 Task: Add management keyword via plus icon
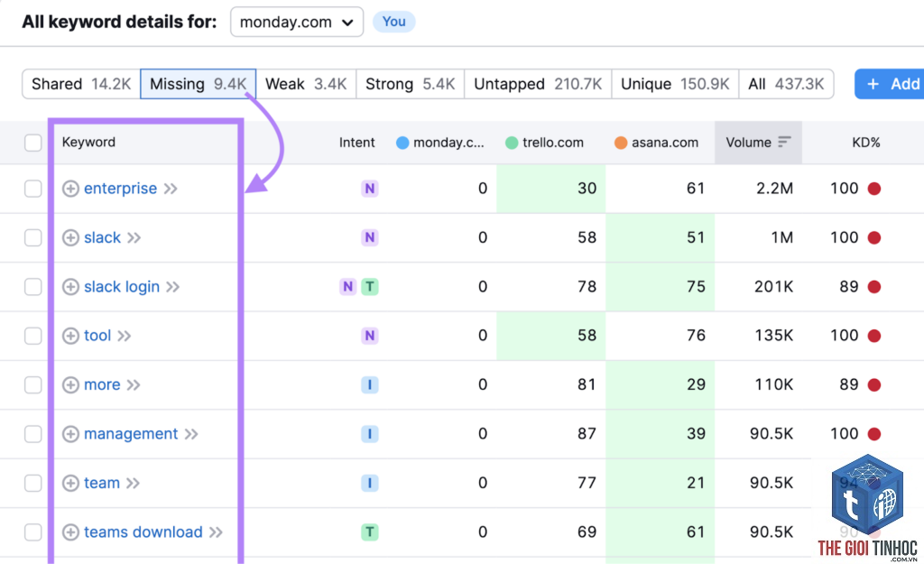coord(70,434)
